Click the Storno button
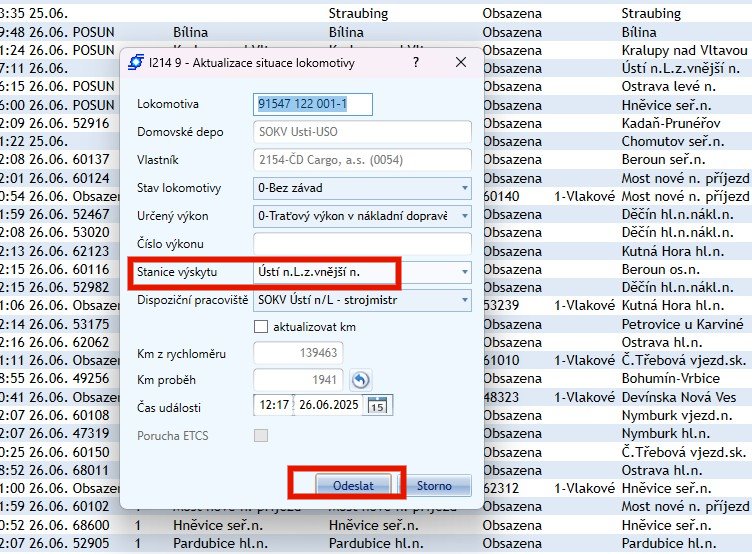The width and height of the screenshot is (752, 554). (434, 486)
